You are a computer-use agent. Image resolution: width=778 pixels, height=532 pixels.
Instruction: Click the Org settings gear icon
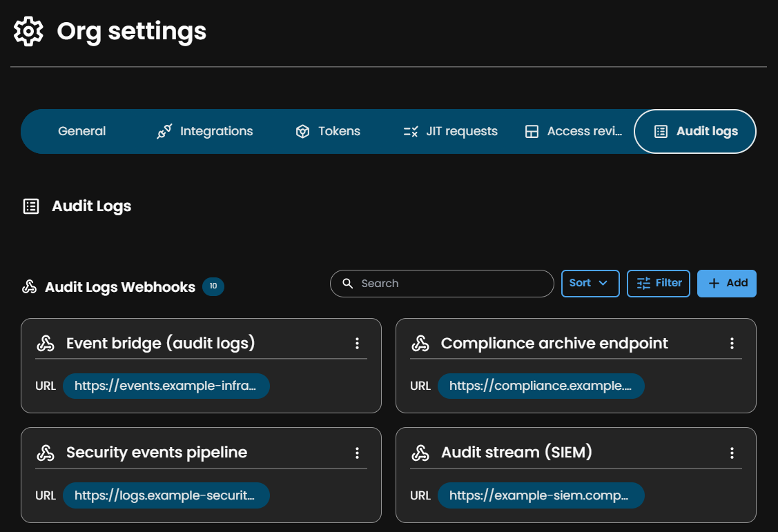point(28,32)
